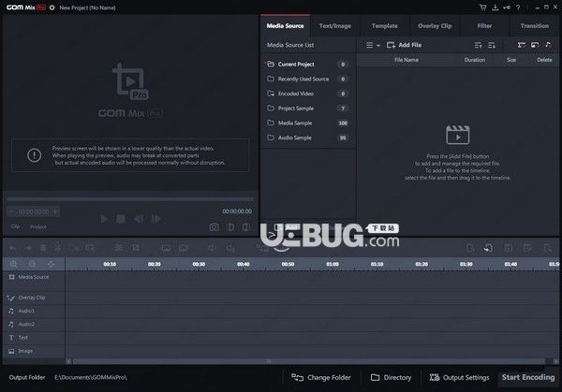Open the shopping cart purchase icon
This screenshot has height=392, width=562.
point(483,7)
